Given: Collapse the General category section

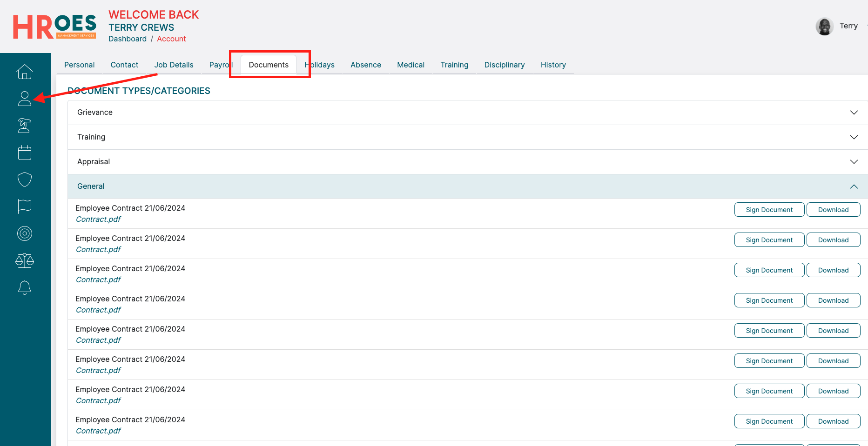Looking at the screenshot, I should 854,186.
